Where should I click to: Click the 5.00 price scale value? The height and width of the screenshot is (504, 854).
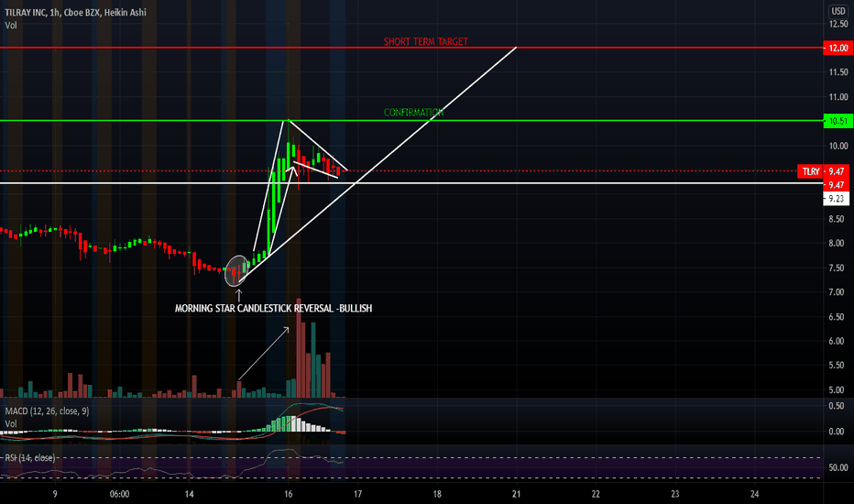tap(838, 389)
